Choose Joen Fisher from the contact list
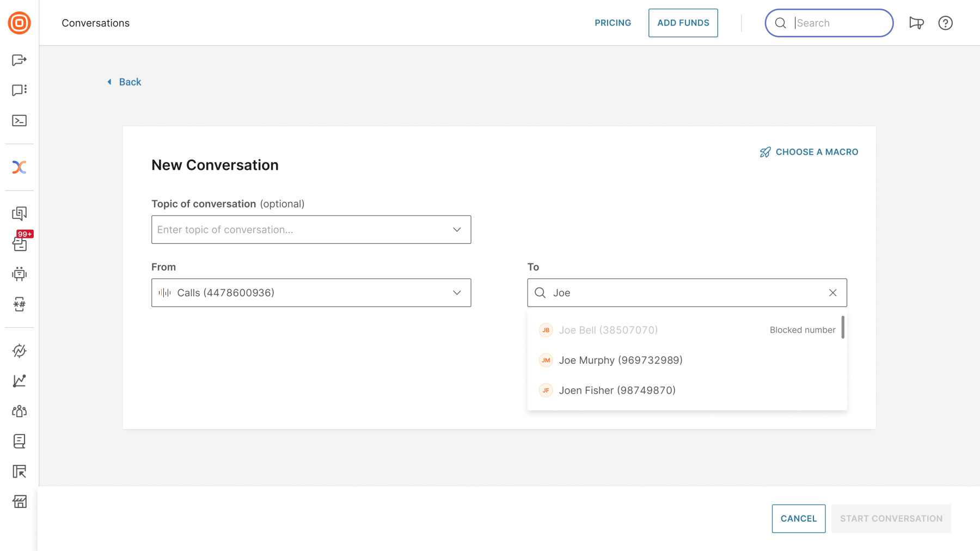 617,390
